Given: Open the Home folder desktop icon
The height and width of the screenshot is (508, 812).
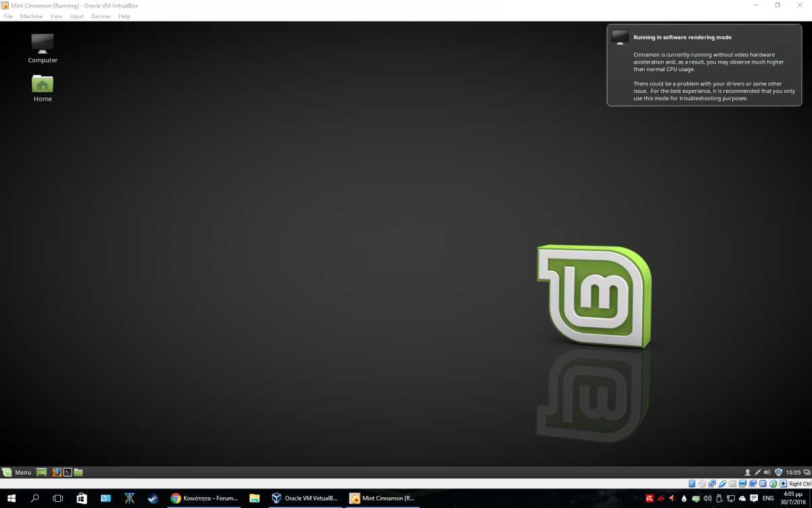Looking at the screenshot, I should 43,89.
